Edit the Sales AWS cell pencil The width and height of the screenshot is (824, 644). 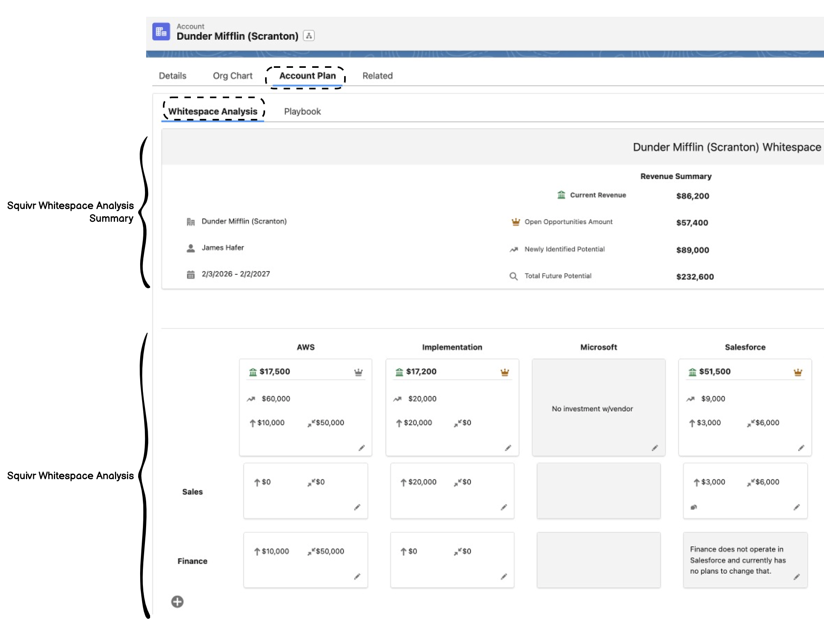(357, 507)
